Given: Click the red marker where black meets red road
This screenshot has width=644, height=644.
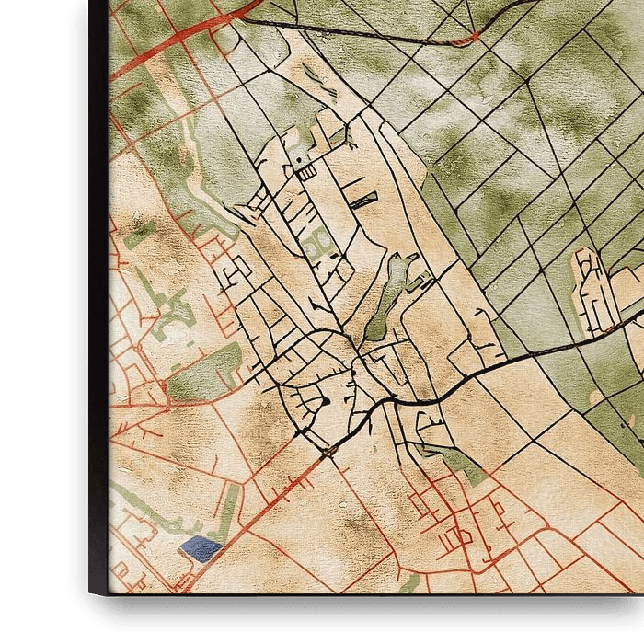Looking at the screenshot, I should (324, 452).
